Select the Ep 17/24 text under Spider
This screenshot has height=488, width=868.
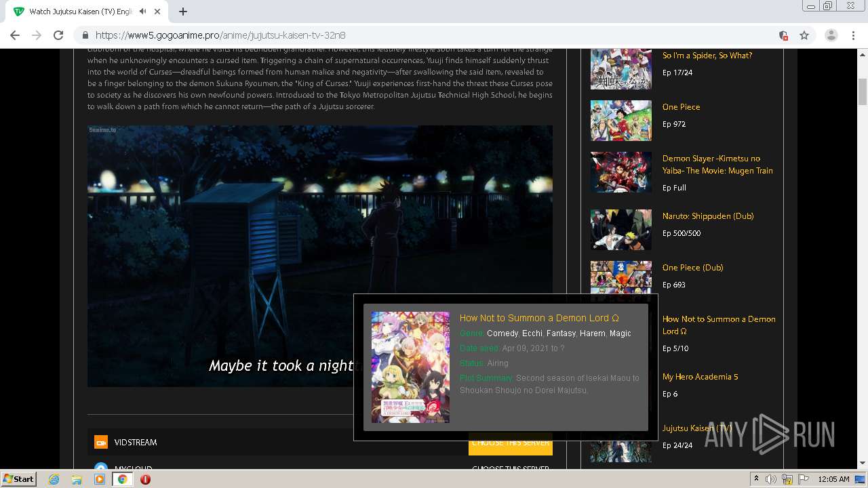click(677, 73)
